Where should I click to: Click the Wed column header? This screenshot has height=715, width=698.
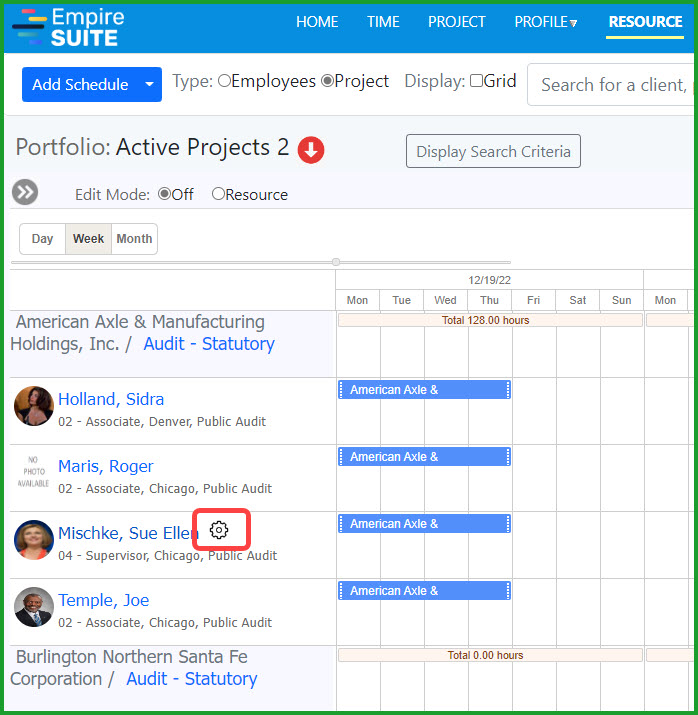[445, 300]
